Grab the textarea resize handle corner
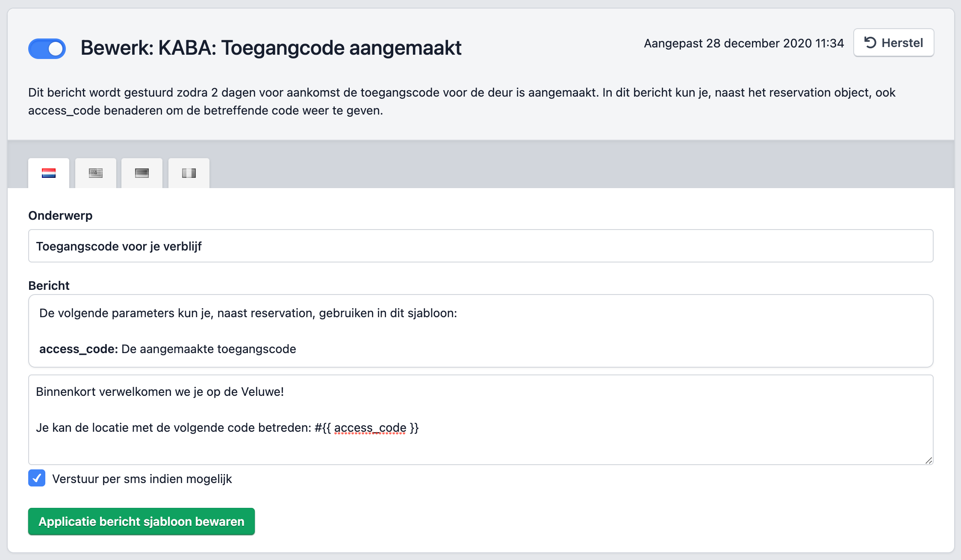This screenshot has width=961, height=560. 929,460
